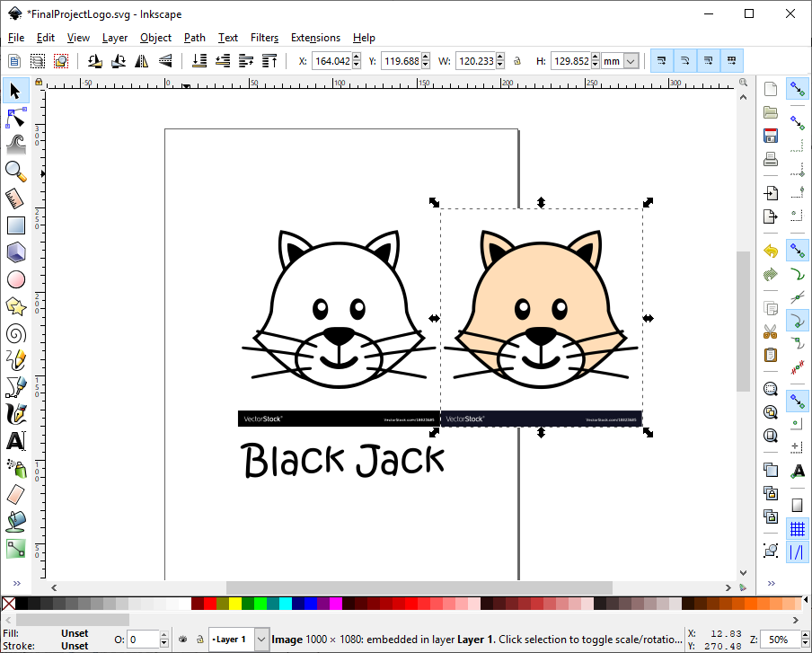
Task: Select the Paint Bucket fill tool
Action: pyautogui.click(x=15, y=522)
